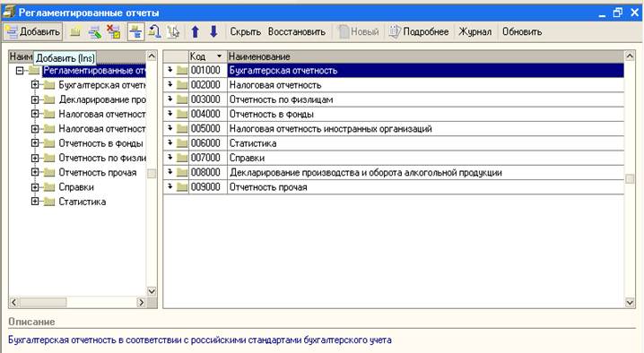Click the Наименование column header in table
Viewport: 644px width, 353px height.
coord(425,56)
